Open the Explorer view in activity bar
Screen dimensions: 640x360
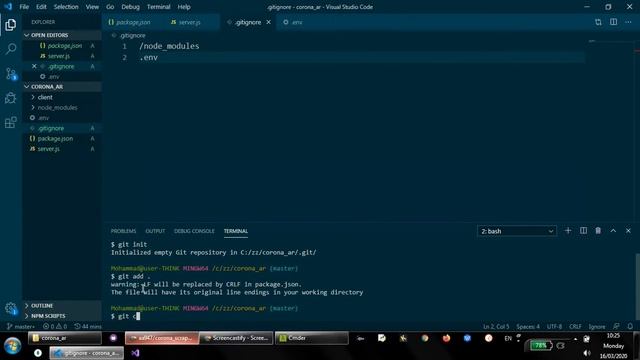11,25
